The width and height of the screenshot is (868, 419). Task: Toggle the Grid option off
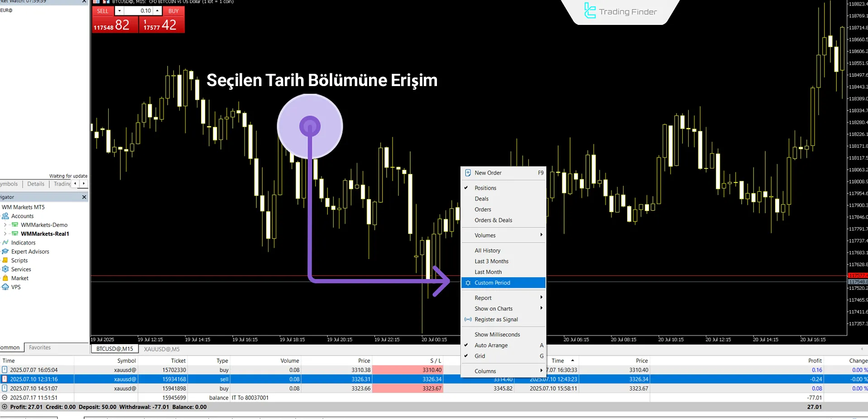coord(480,356)
